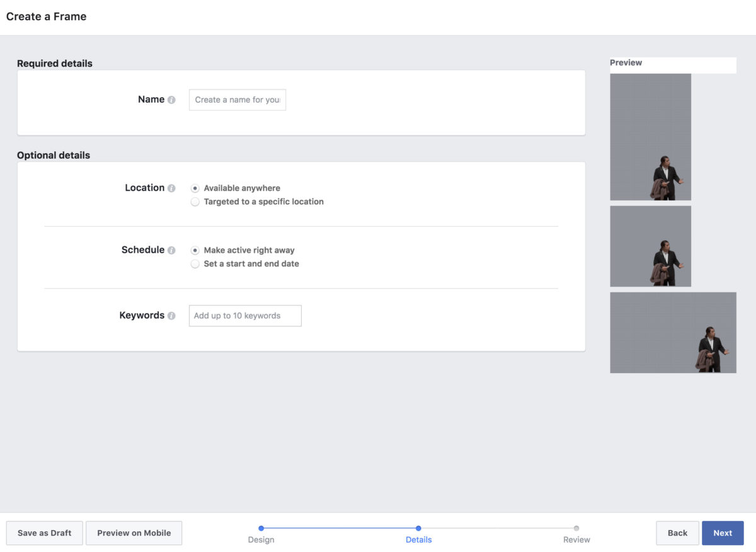The height and width of the screenshot is (552, 756).
Task: Open Preview on Mobile
Action: point(134,533)
